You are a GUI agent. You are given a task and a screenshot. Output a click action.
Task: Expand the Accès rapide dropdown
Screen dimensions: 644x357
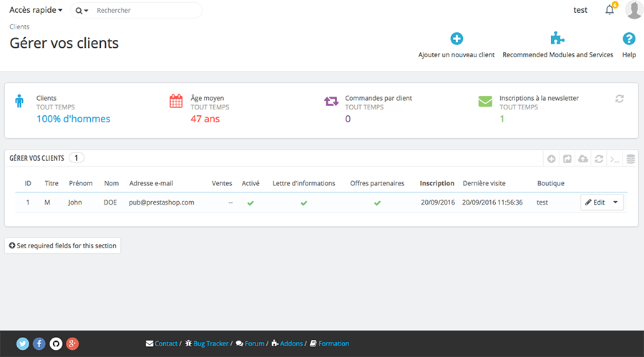click(36, 10)
